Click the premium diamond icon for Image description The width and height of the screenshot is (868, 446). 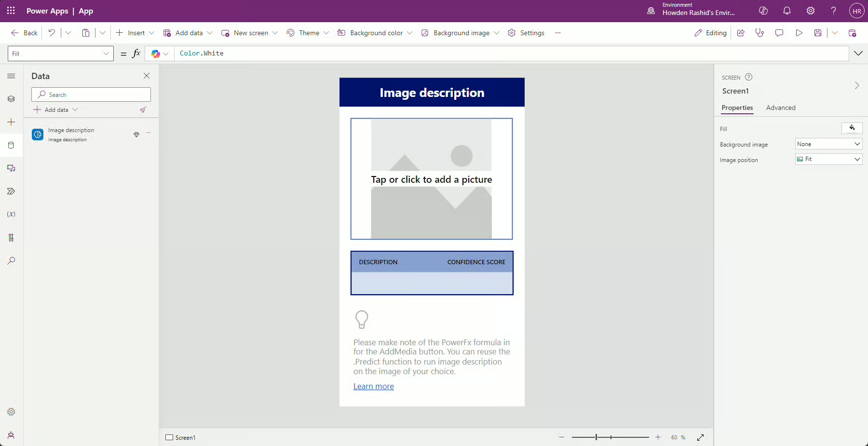pos(136,135)
